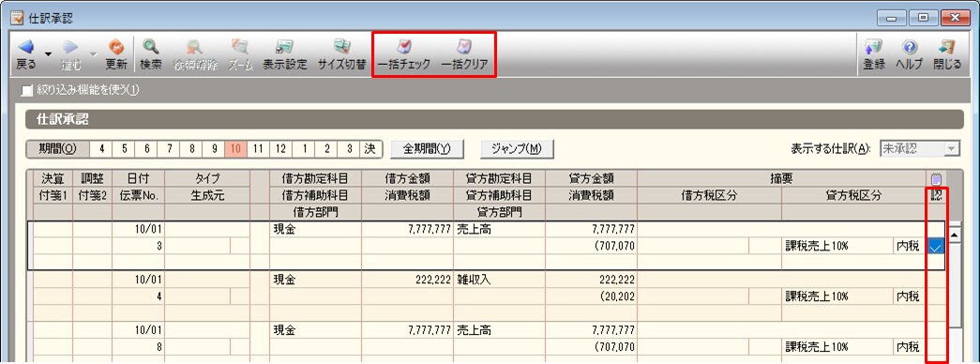
Task: Click the 雑収入 credit account cell
Action: click(x=499, y=280)
